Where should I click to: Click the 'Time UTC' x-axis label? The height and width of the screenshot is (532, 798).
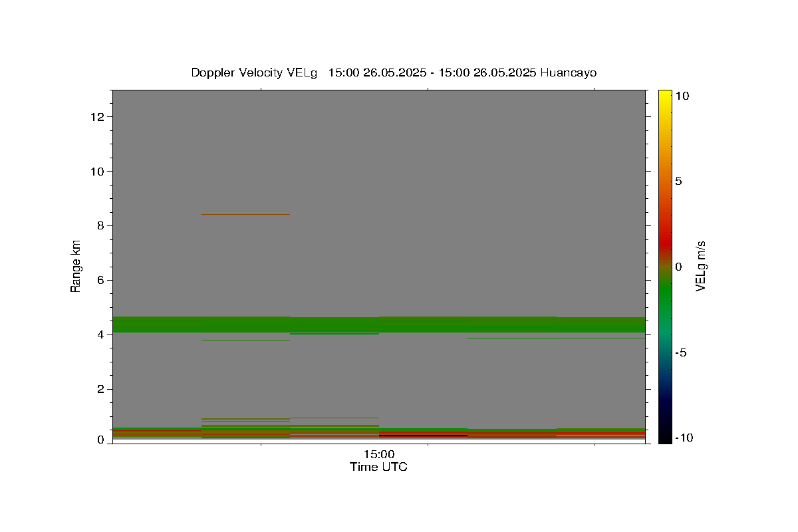click(x=378, y=467)
